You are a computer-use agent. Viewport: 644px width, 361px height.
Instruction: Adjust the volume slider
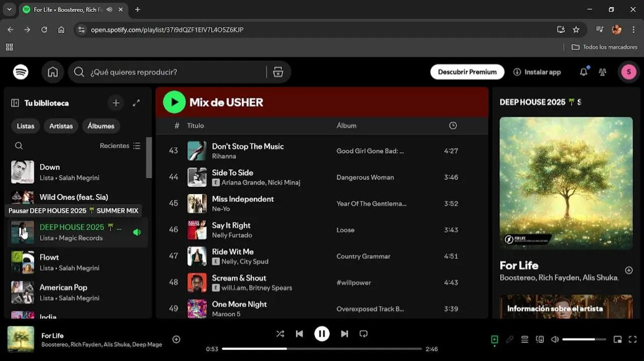585,339
